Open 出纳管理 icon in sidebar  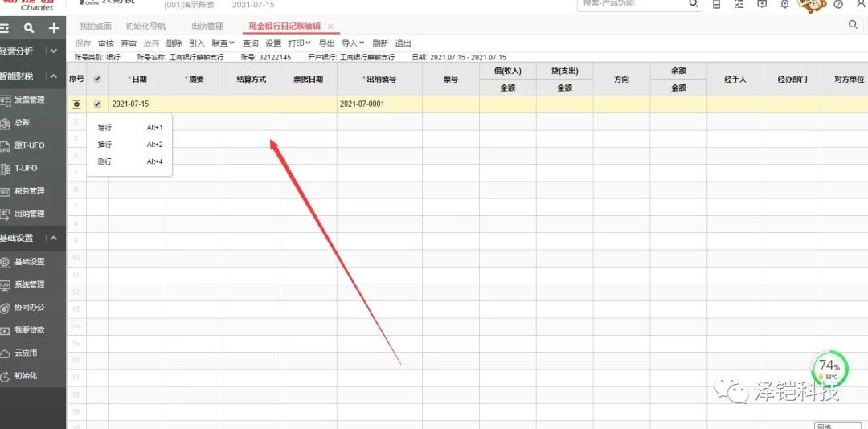click(5, 214)
